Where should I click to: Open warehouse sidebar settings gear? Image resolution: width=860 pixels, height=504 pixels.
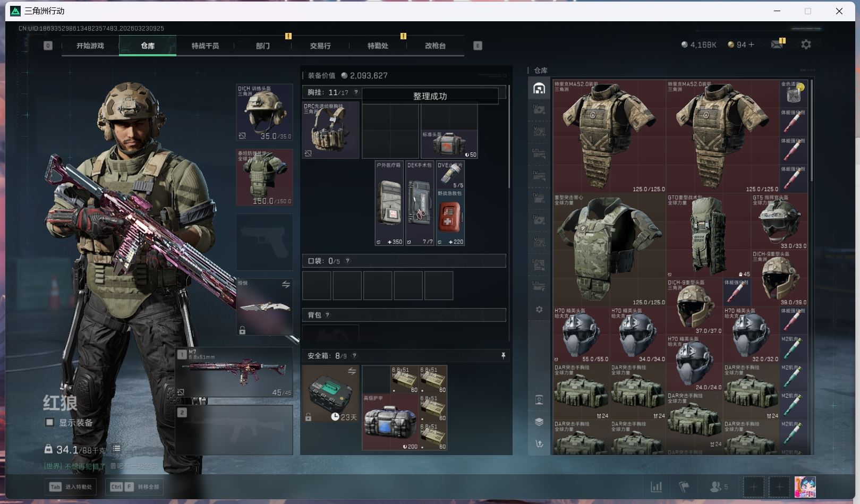click(539, 310)
